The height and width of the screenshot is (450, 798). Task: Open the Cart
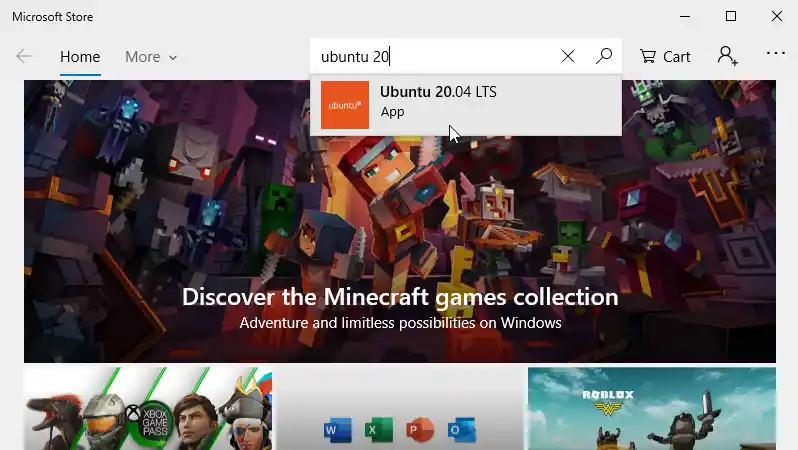pos(665,56)
